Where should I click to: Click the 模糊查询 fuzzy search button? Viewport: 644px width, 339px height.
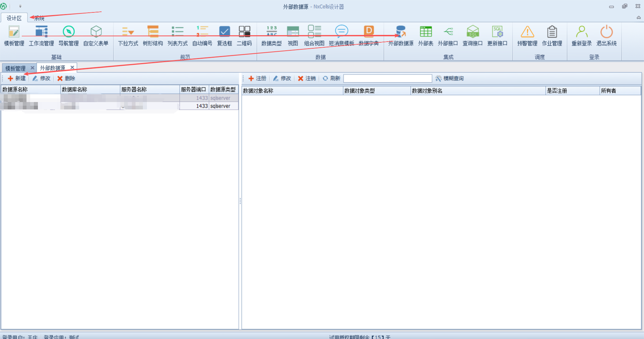(x=450, y=79)
